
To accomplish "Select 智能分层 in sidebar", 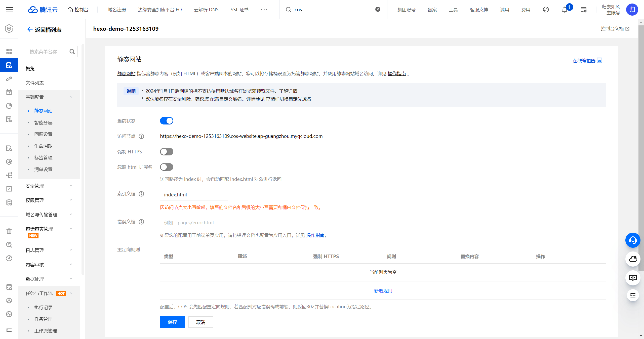I will pos(43,122).
